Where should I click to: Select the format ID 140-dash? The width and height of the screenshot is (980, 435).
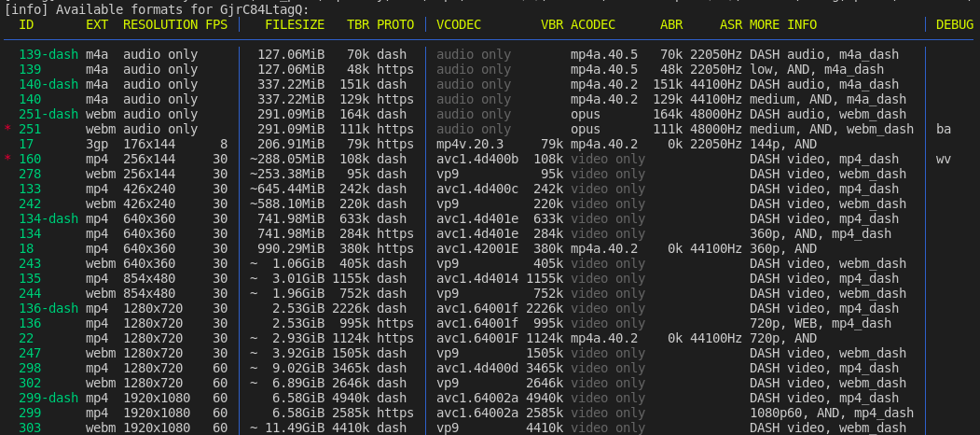[48, 85]
